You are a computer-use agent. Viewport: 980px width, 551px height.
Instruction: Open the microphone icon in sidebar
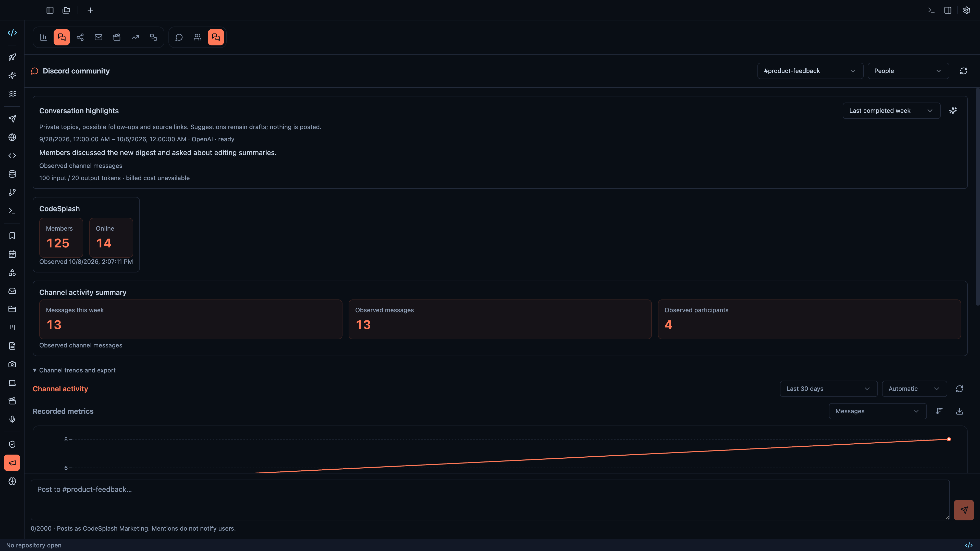click(12, 419)
